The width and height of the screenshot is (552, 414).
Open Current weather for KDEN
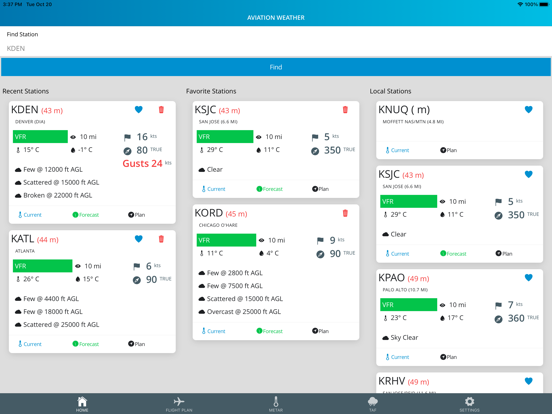tap(30, 215)
